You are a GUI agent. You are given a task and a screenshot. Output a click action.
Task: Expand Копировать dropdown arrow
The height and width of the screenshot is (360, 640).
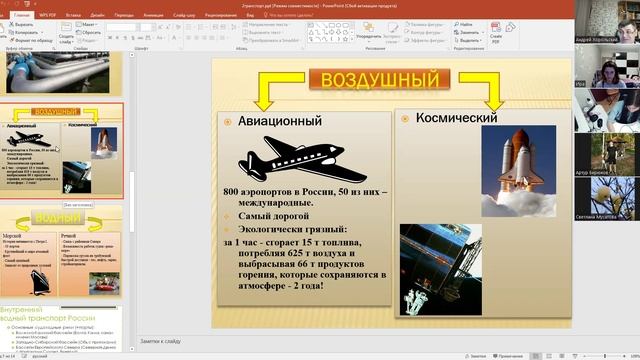click(42, 32)
